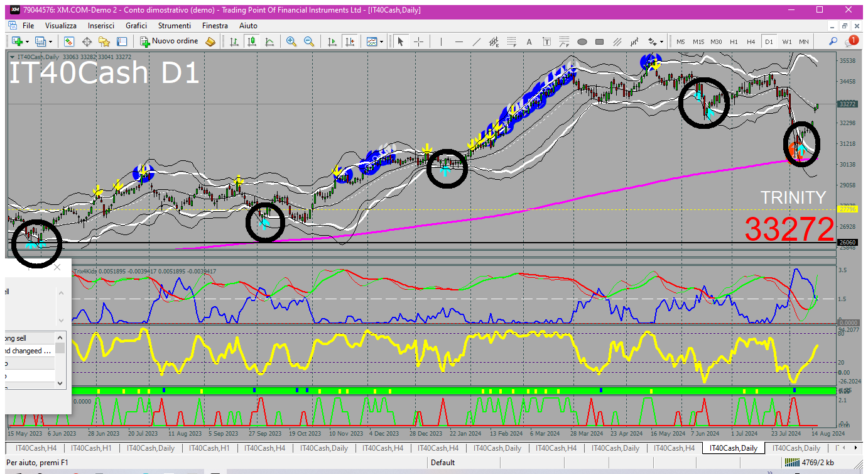
Task: Select the vertical line drawing tool
Action: pyautogui.click(x=442, y=41)
